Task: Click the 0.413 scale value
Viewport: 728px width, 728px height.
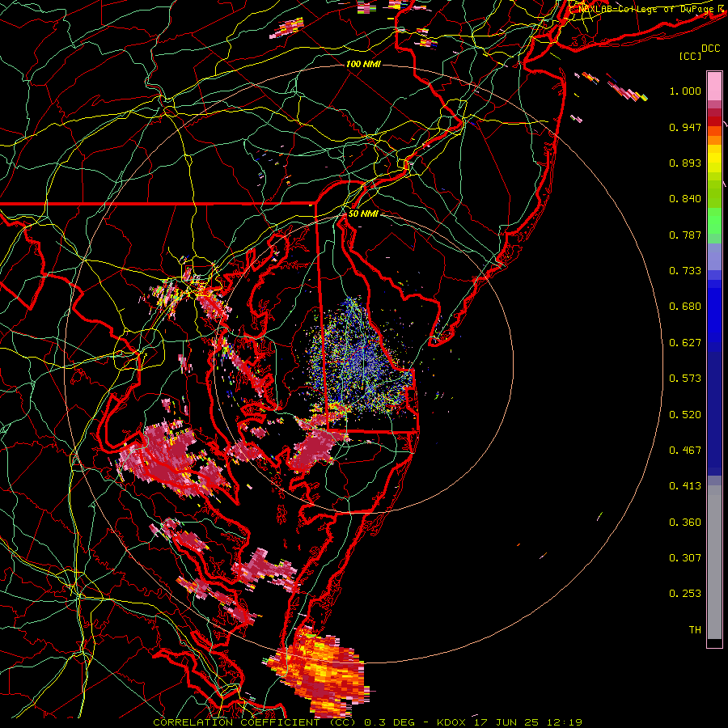Action: click(x=685, y=486)
